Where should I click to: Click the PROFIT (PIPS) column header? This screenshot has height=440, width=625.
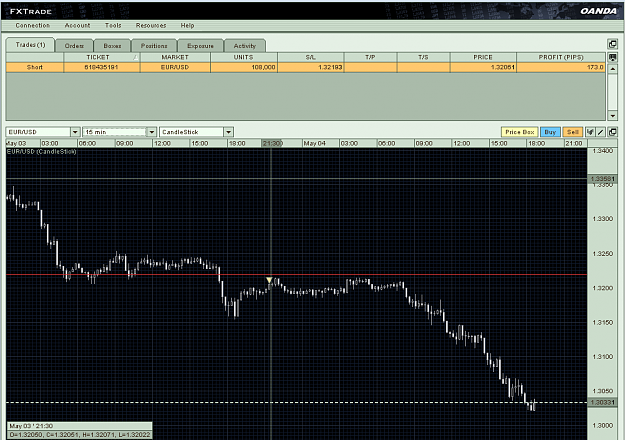(x=561, y=57)
